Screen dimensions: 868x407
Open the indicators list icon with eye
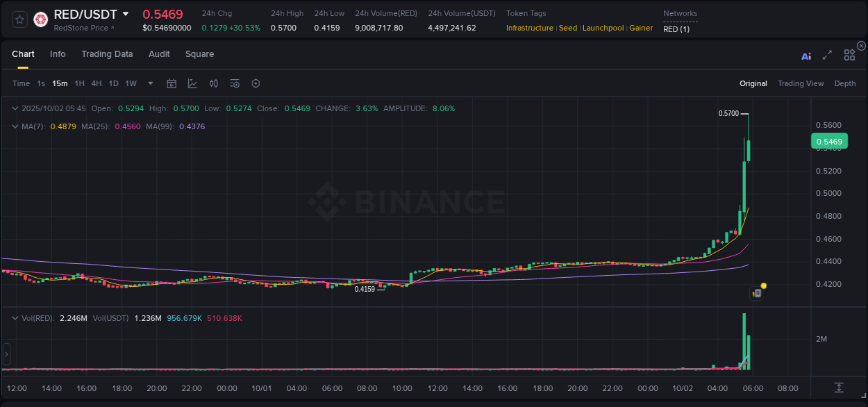[x=234, y=83]
